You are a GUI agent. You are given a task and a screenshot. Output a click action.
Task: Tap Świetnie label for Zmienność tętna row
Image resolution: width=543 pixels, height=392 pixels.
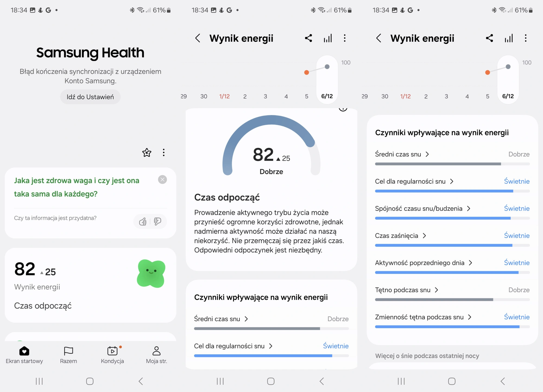tap(517, 317)
